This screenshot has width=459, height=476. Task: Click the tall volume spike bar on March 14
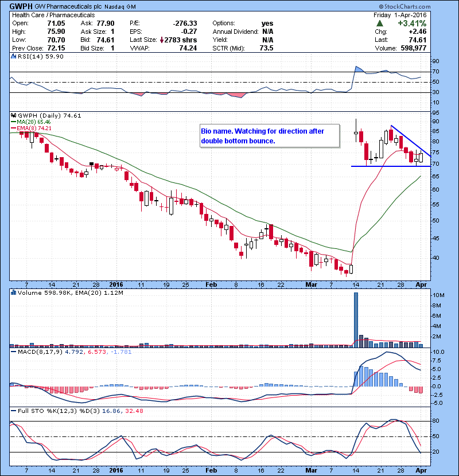coord(356,320)
